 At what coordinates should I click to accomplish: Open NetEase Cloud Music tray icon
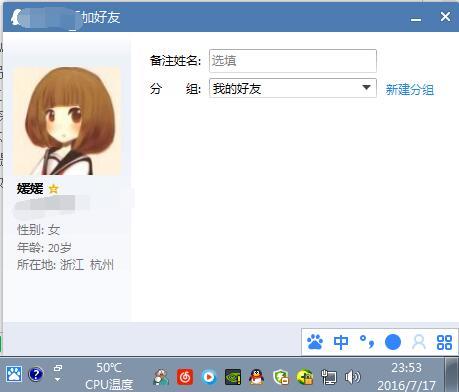[185, 377]
